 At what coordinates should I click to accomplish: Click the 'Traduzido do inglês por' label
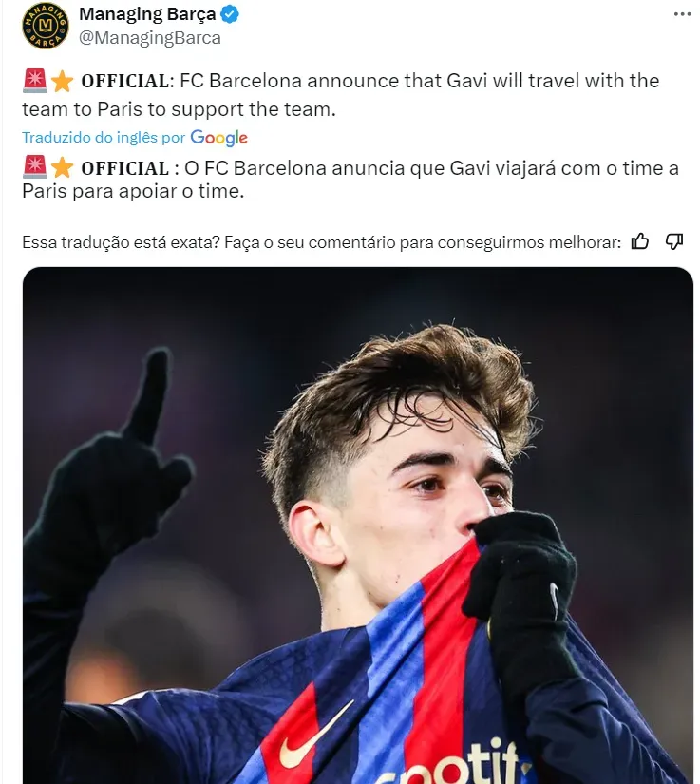(x=104, y=138)
